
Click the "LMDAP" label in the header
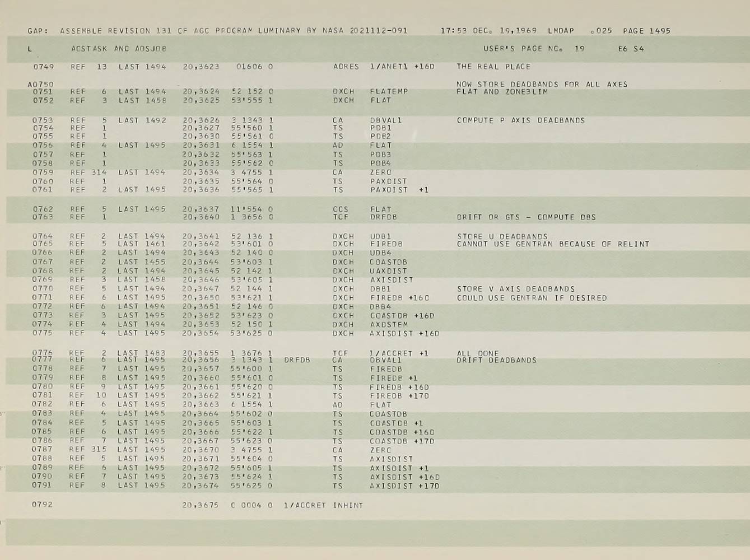561,31
